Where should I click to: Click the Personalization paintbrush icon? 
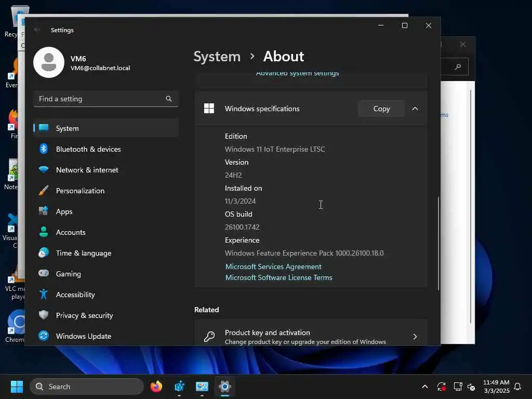[x=44, y=190]
